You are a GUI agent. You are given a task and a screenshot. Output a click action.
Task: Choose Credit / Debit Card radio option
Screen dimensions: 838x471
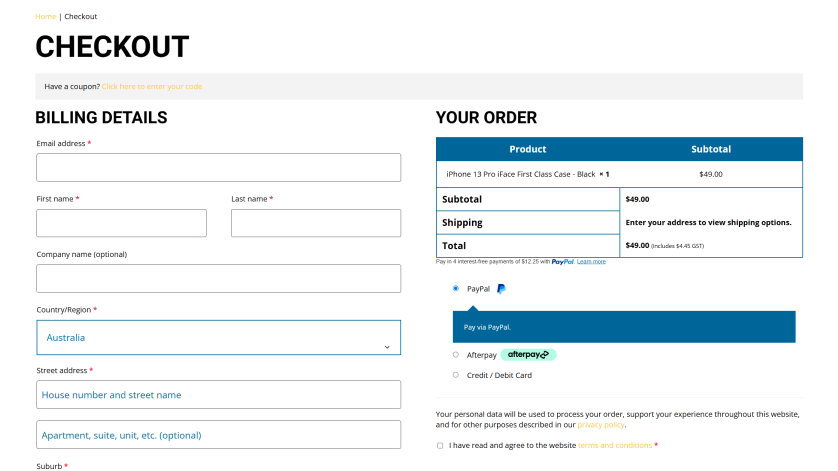455,375
